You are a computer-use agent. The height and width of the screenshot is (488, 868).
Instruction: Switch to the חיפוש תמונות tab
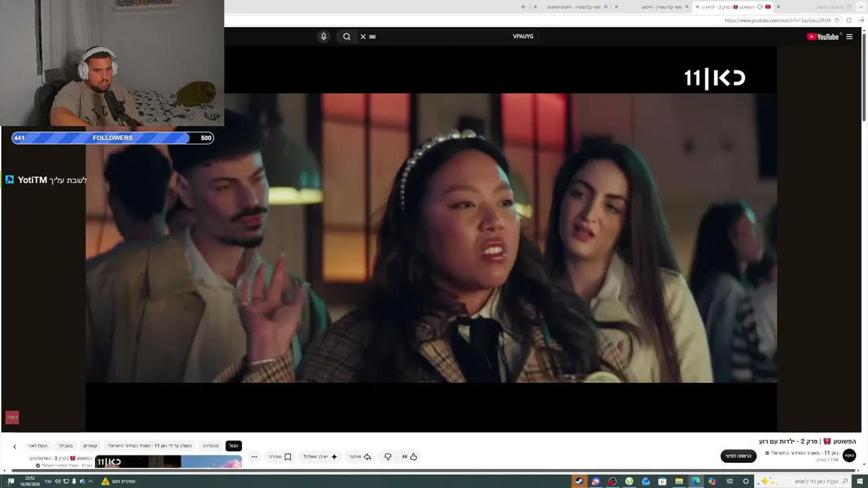(x=573, y=7)
